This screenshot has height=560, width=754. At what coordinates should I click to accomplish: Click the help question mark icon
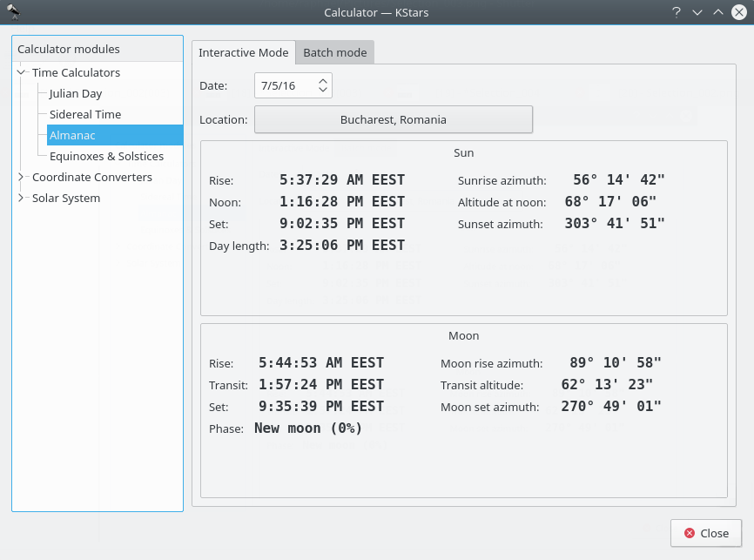tap(676, 12)
